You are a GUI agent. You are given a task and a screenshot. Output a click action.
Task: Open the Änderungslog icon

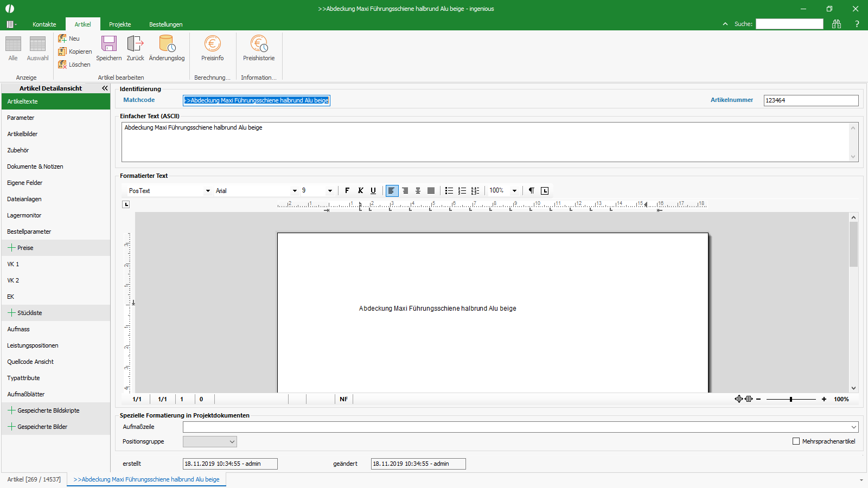167,43
